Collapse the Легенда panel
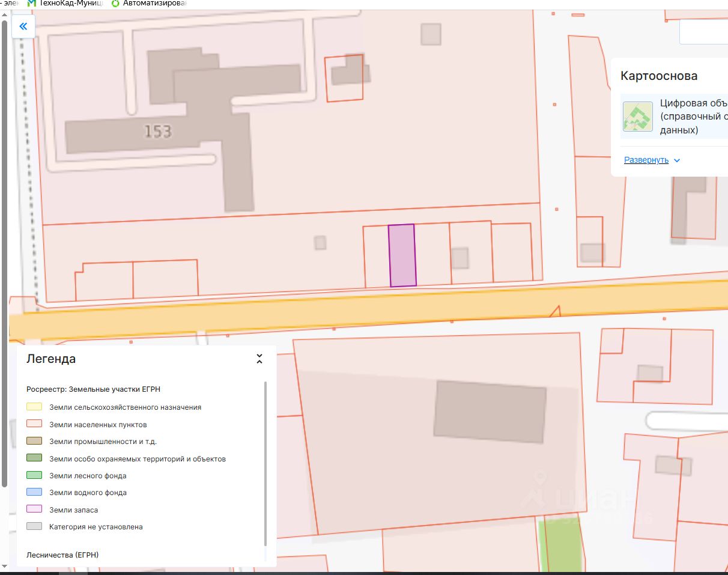 259,359
